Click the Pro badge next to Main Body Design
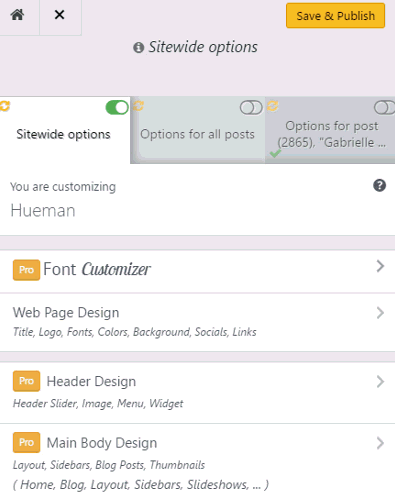 pyautogui.click(x=26, y=442)
